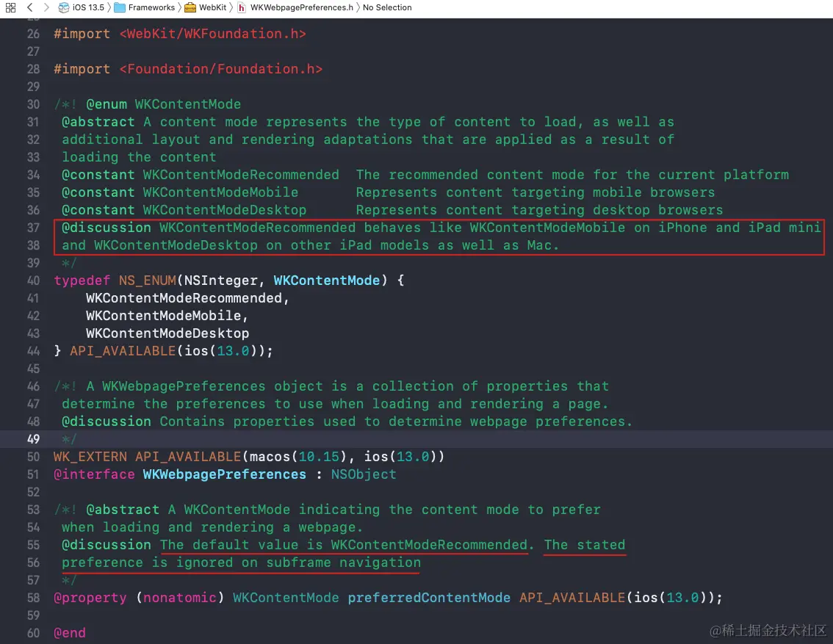Click the blue Frameworks folder icon
The image size is (833, 644).
click(120, 7)
